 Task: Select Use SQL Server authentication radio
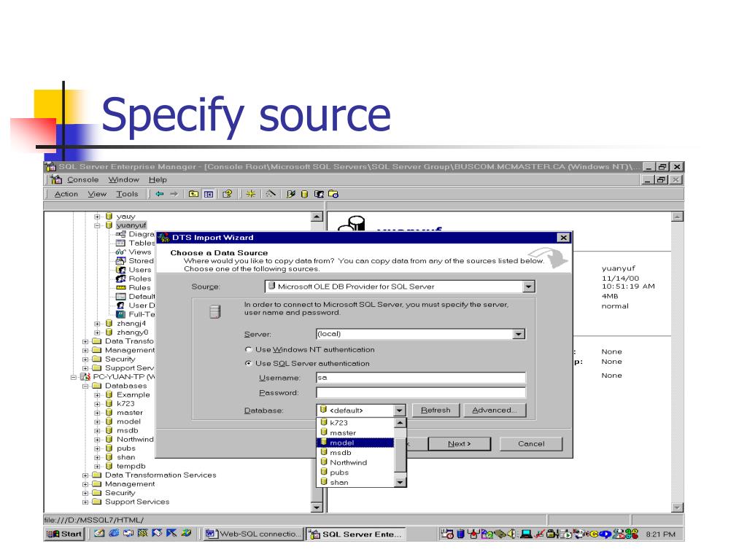248,363
